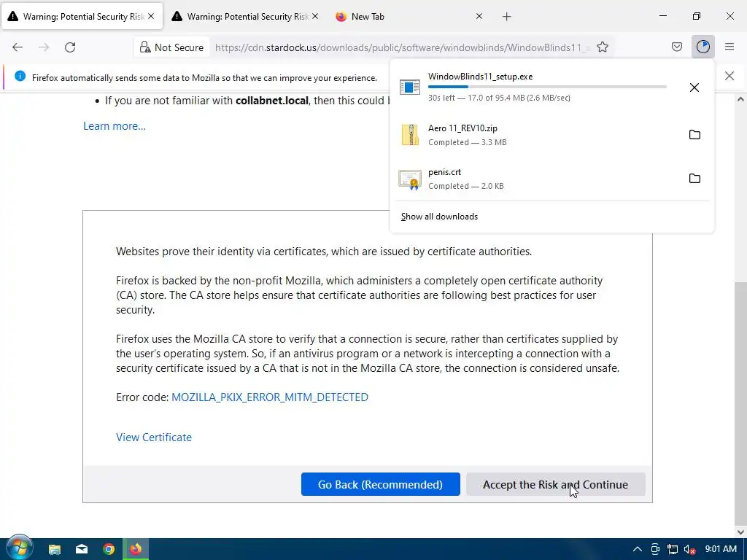Click the URL address field

coord(402,47)
